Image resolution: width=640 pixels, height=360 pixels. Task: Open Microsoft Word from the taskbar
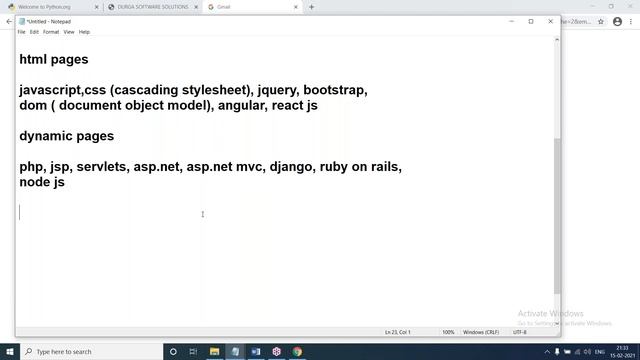pyautogui.click(x=256, y=351)
